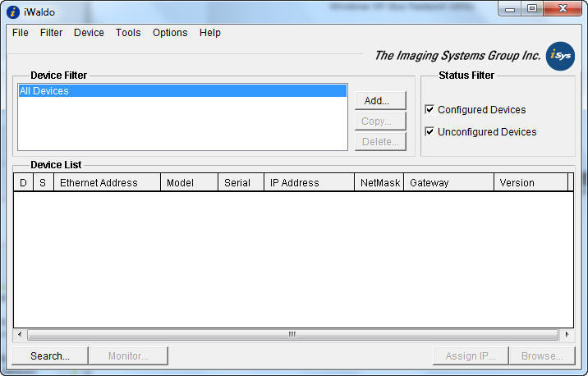Sort by Gateway column header

click(x=448, y=182)
